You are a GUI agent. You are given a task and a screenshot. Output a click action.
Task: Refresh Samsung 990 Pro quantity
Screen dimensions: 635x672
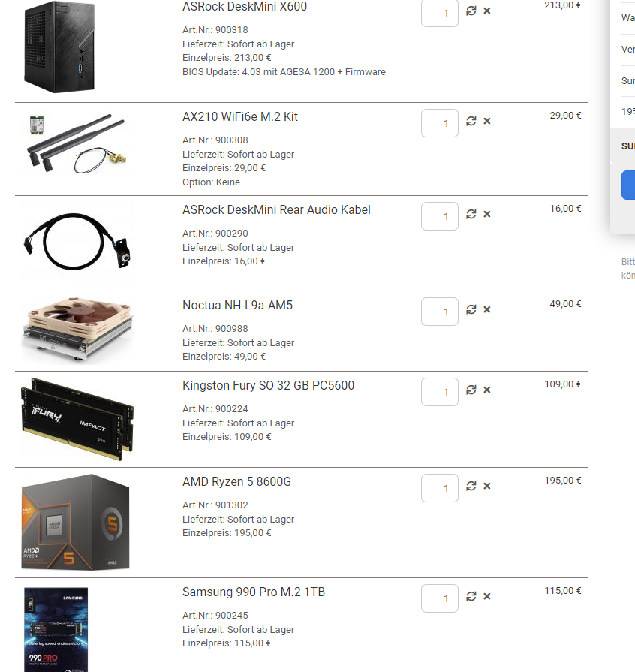(471, 597)
